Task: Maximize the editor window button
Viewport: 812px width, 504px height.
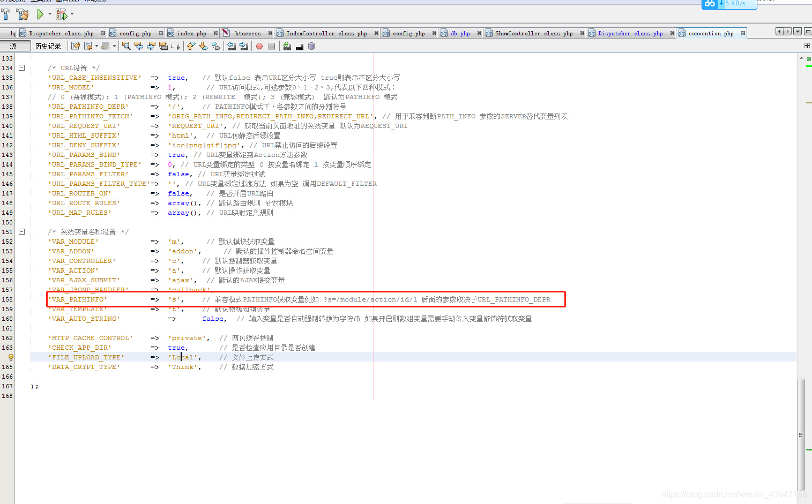Action: (x=808, y=32)
